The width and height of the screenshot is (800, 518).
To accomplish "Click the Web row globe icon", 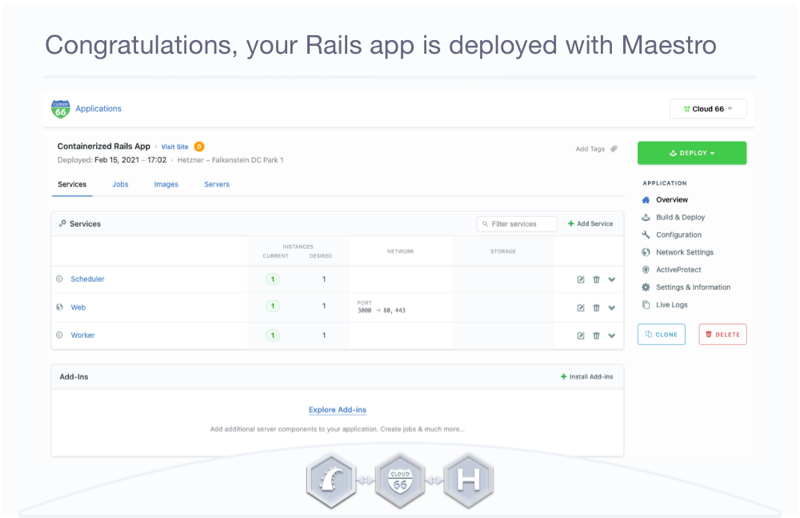I will (x=60, y=307).
